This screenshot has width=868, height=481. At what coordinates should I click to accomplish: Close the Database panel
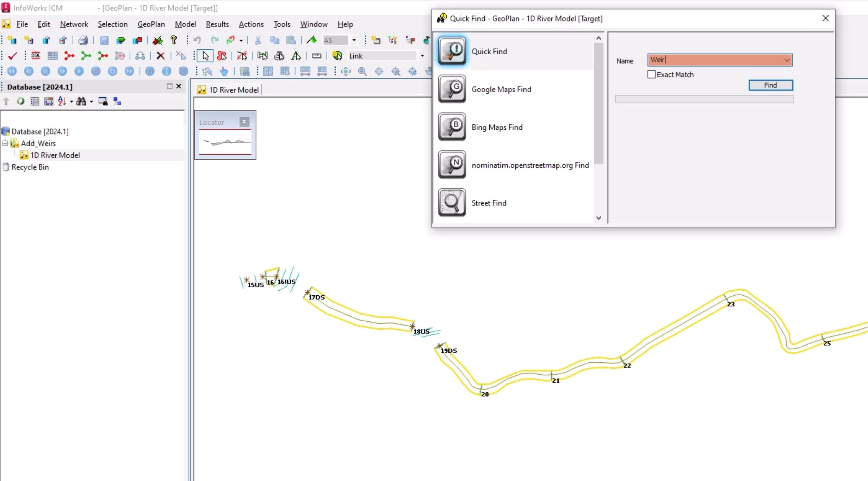point(179,86)
